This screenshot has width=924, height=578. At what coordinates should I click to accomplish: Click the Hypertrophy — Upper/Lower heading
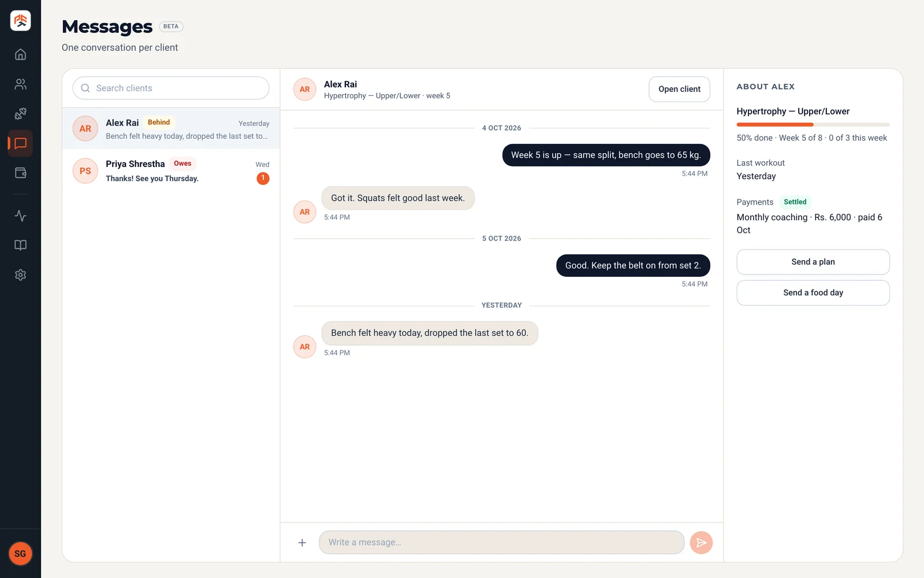coord(793,111)
